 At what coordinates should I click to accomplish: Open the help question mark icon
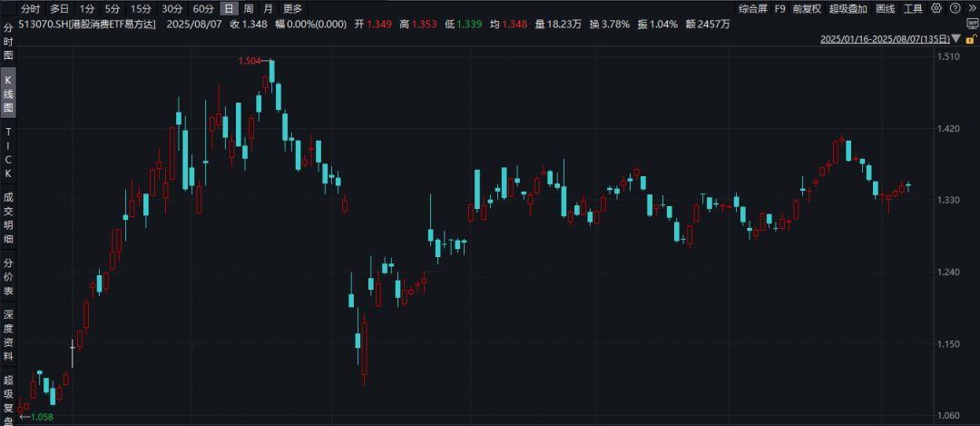click(x=953, y=8)
